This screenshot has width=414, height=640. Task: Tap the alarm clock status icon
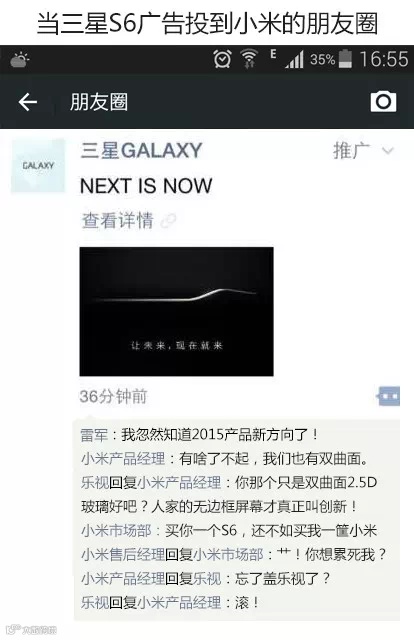223,59
